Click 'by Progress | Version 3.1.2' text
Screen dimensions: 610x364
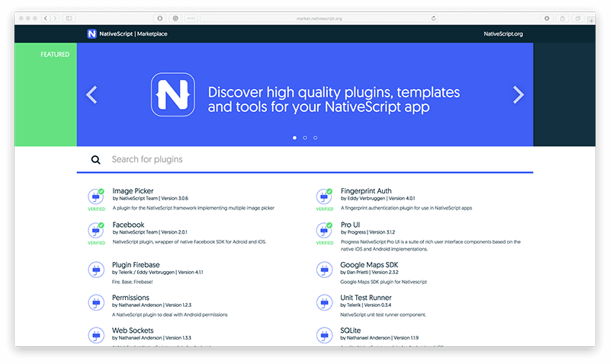tap(368, 232)
